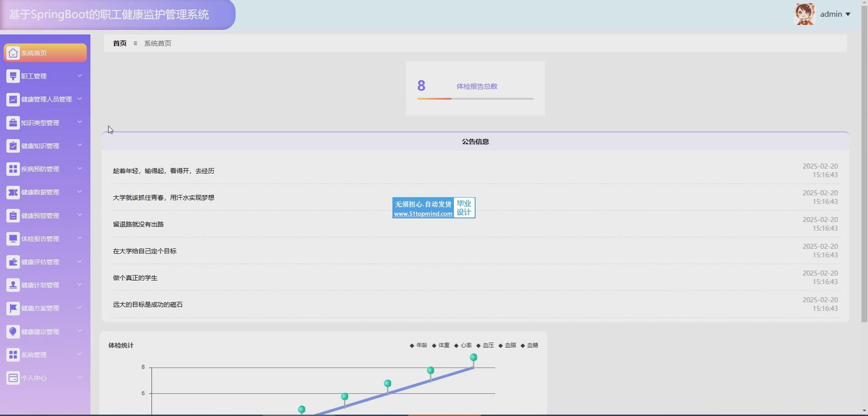The image size is (868, 416).
Task: Open the 个人中心 menu item
Action: click(34, 378)
